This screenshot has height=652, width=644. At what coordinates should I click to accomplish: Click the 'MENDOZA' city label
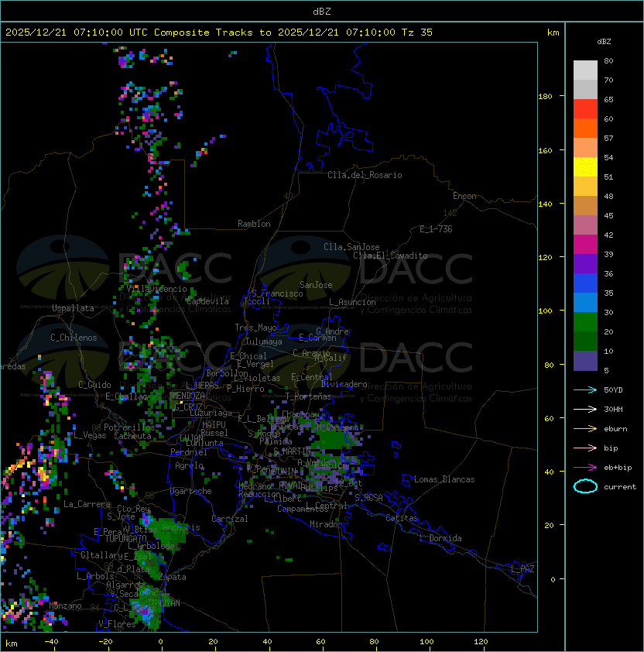pyautogui.click(x=188, y=396)
